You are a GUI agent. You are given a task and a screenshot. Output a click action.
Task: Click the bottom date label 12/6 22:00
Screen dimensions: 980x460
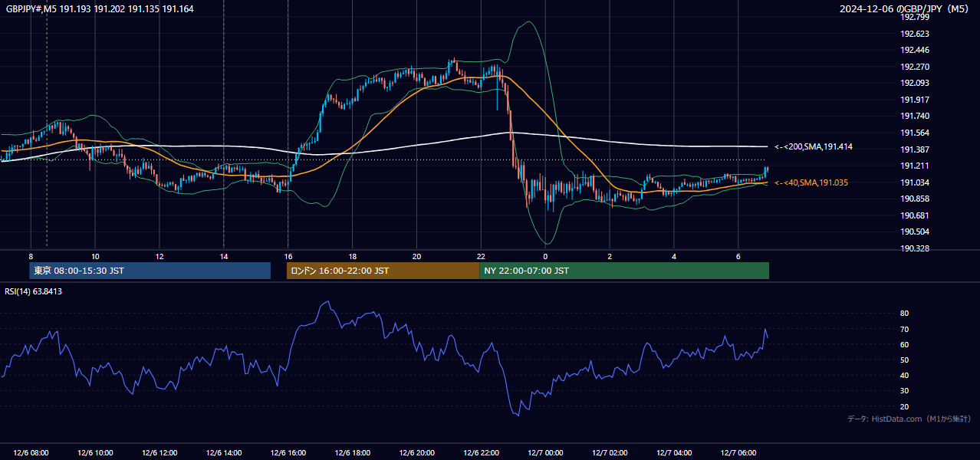[x=481, y=452]
